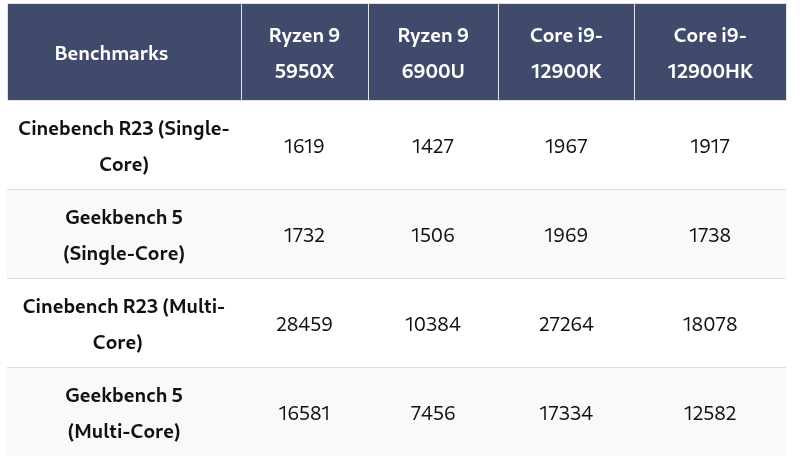This screenshot has width=800, height=469.
Task: Click the Ryzen 9 6900U header cell
Action: click(x=433, y=53)
